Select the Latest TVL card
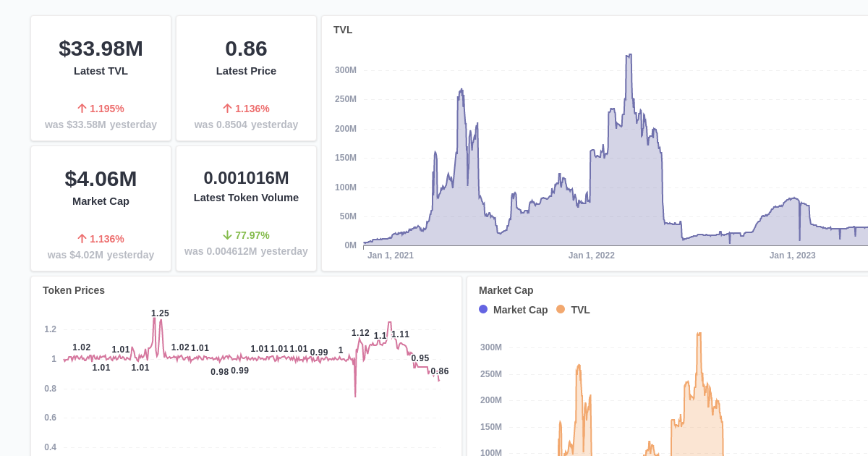The image size is (868, 456). point(101,77)
